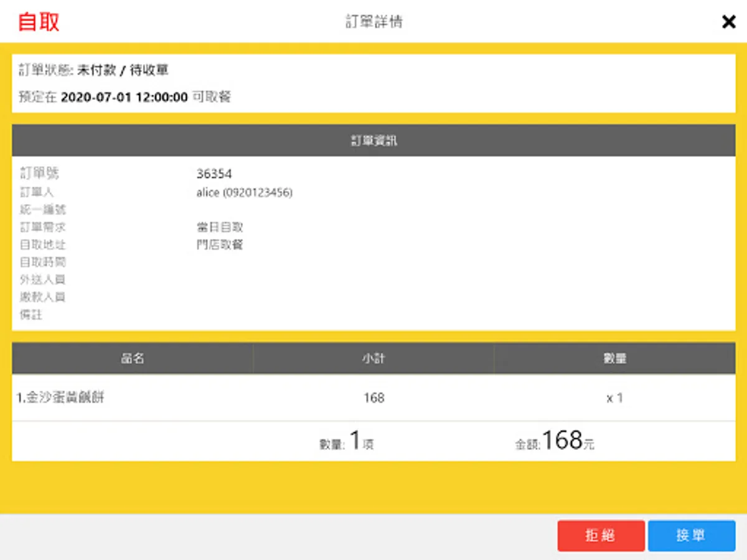Click the item quantity x 1
Screen dimensions: 747x560
click(x=614, y=398)
